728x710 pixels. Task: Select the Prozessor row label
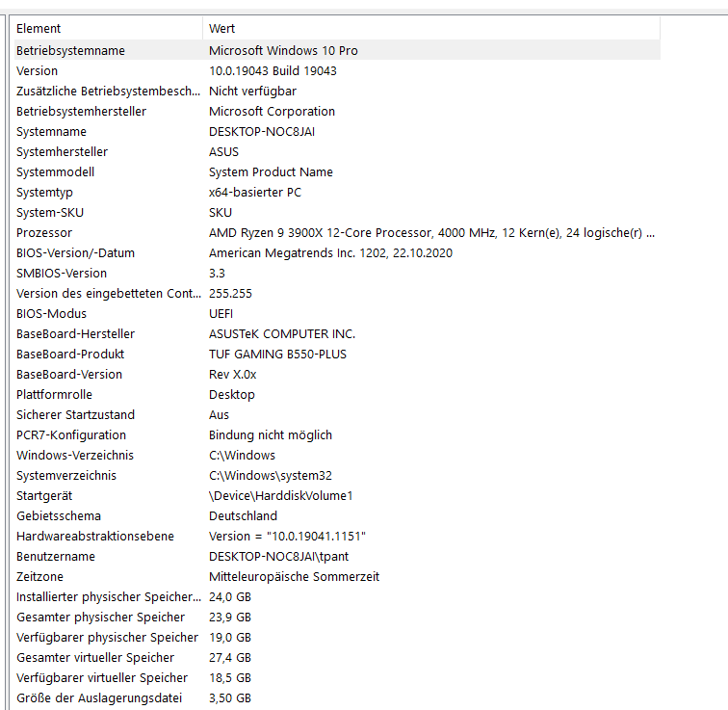click(x=44, y=232)
